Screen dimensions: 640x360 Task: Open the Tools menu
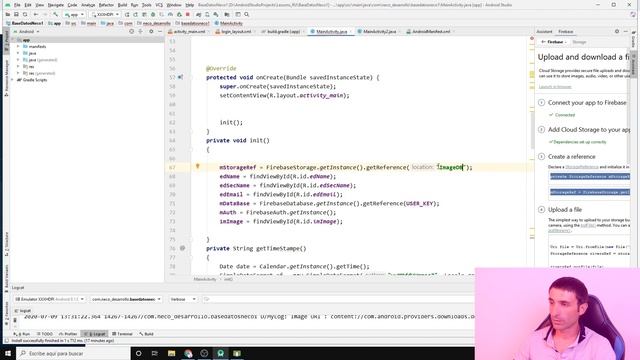point(146,5)
